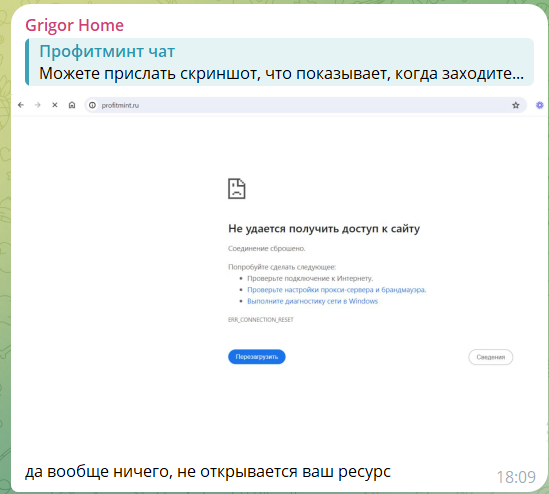Click the Сведения button
The height and width of the screenshot is (494, 549).
[491, 357]
